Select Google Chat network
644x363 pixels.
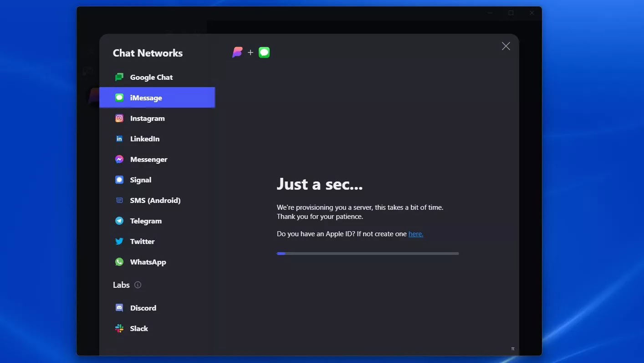point(157,77)
